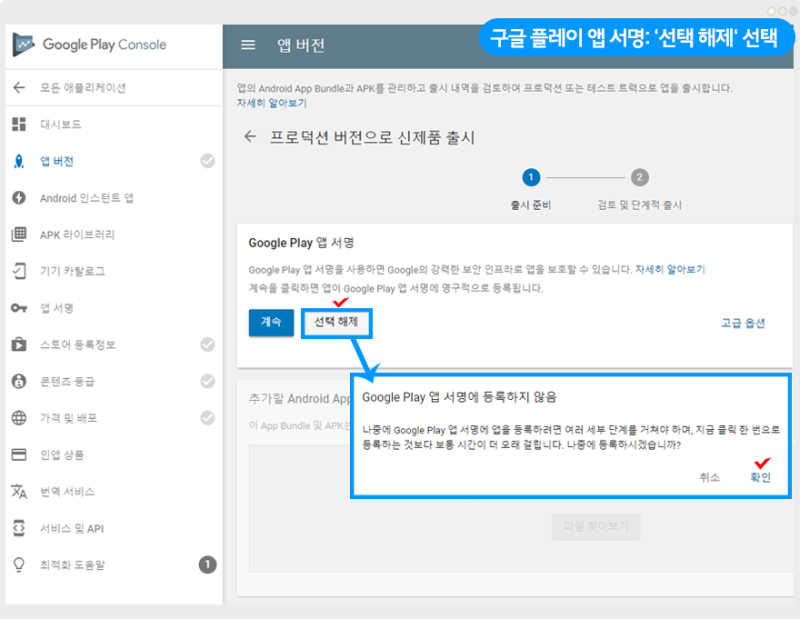Open the 고급 옵션 link
The width and height of the screenshot is (800, 619).
pos(743,323)
